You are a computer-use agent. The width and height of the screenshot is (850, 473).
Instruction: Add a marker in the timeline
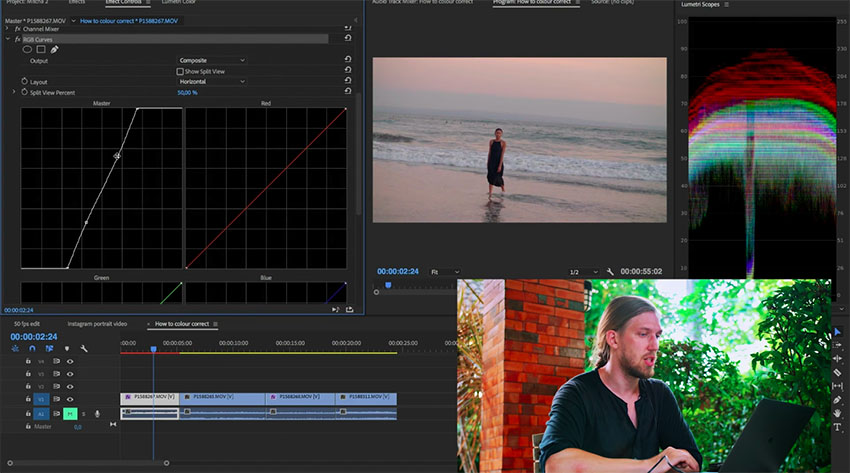tap(67, 348)
